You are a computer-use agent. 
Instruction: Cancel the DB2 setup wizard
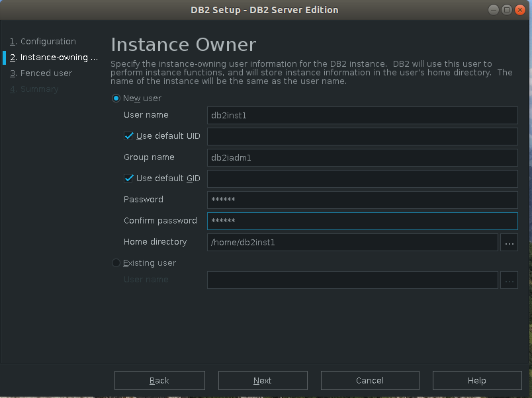point(370,380)
